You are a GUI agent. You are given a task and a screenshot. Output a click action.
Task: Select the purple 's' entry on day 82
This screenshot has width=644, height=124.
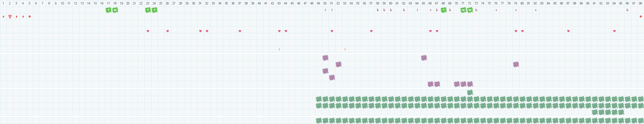pyautogui.click(x=536, y=10)
